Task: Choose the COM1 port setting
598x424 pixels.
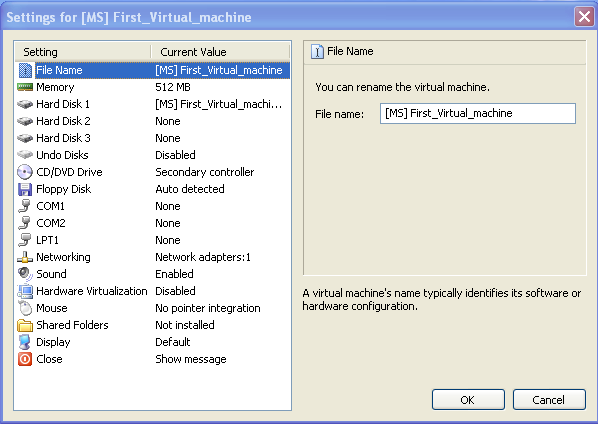Action: pyautogui.click(x=153, y=206)
